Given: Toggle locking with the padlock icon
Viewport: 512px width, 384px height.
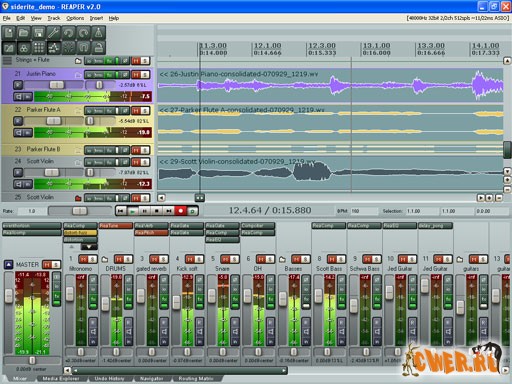Looking at the screenshot, I should 99,48.
